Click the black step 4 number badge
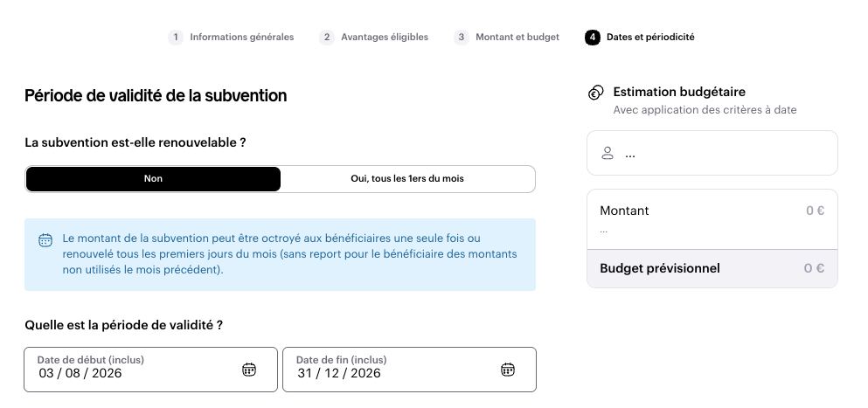This screenshot has height=408, width=868. [x=593, y=37]
